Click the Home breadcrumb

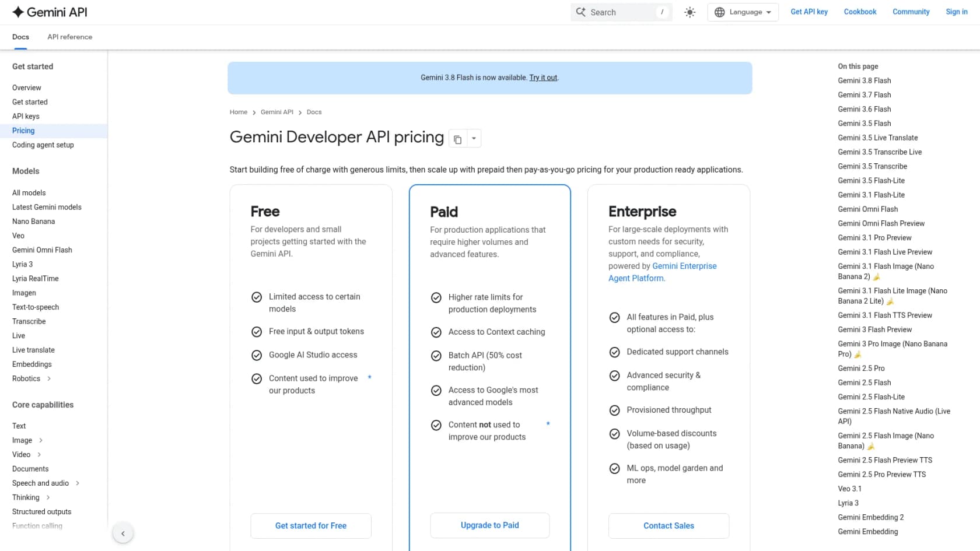click(x=239, y=112)
